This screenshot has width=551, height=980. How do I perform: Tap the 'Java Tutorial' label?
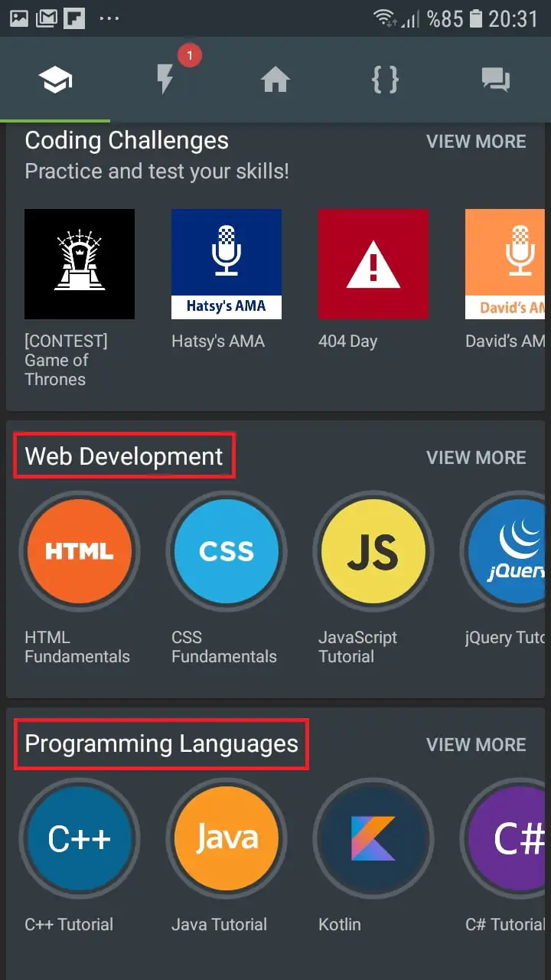click(x=220, y=925)
